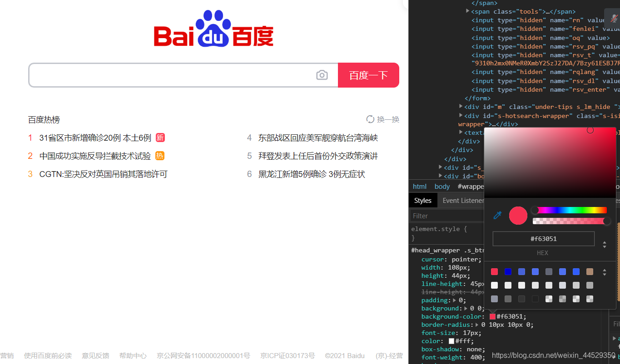The image size is (620, 364).
Task: Click the hidden input name="oq" line
Action: [x=540, y=38]
